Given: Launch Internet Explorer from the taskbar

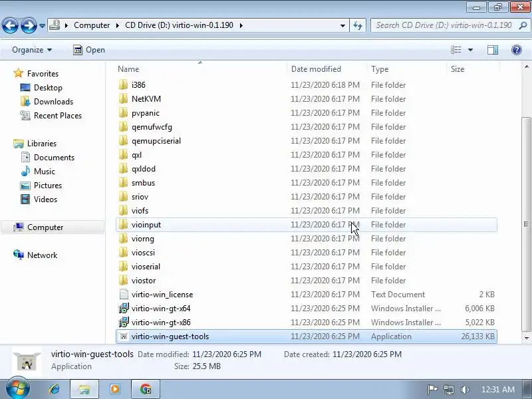Looking at the screenshot, I should (x=55, y=389).
